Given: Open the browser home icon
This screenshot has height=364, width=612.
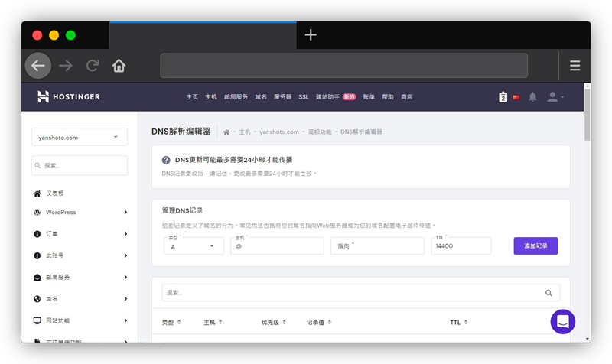Looking at the screenshot, I should (119, 66).
